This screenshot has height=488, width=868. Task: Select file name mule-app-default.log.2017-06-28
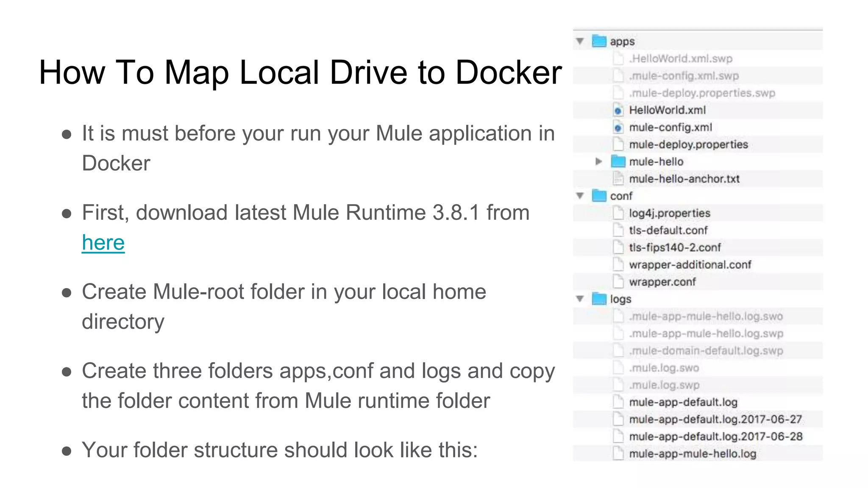(x=716, y=436)
